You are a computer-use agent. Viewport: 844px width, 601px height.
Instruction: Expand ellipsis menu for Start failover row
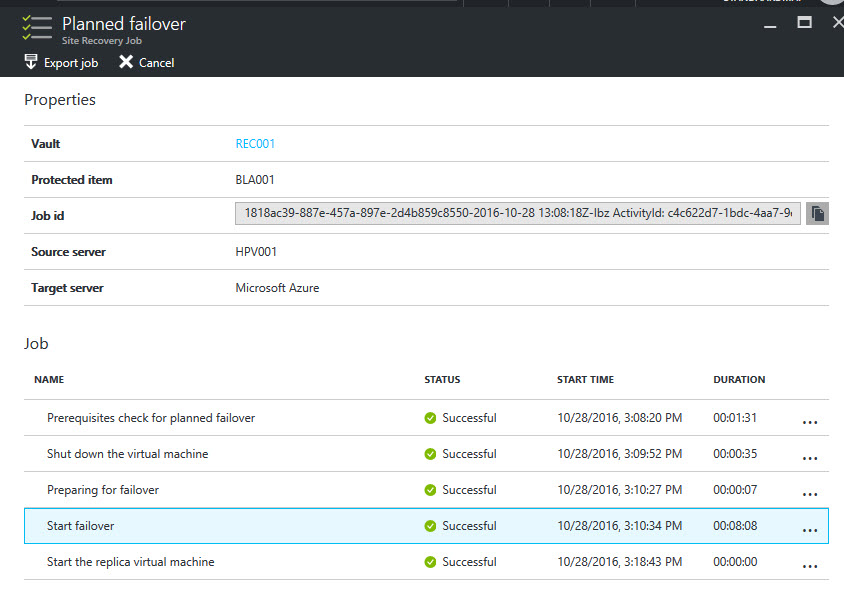click(809, 530)
